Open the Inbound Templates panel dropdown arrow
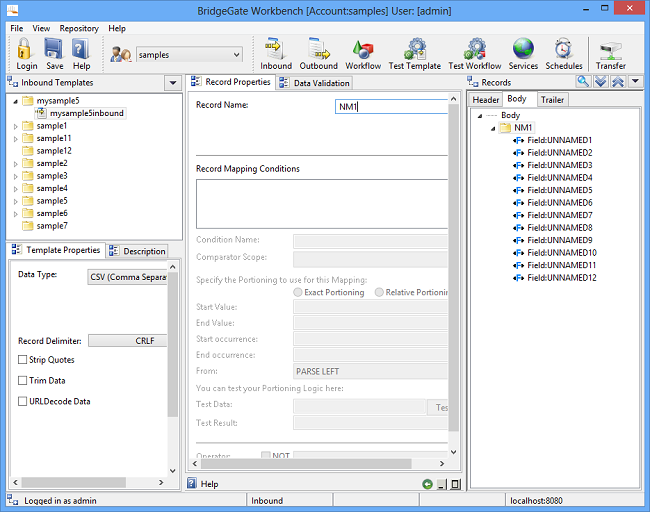The width and height of the screenshot is (650, 512). coord(173,83)
